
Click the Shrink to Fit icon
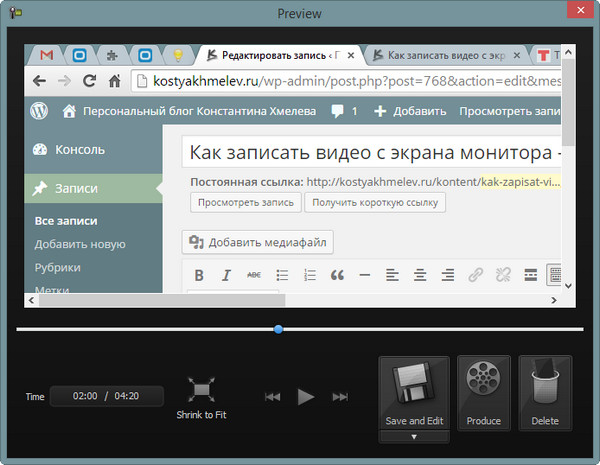201,391
